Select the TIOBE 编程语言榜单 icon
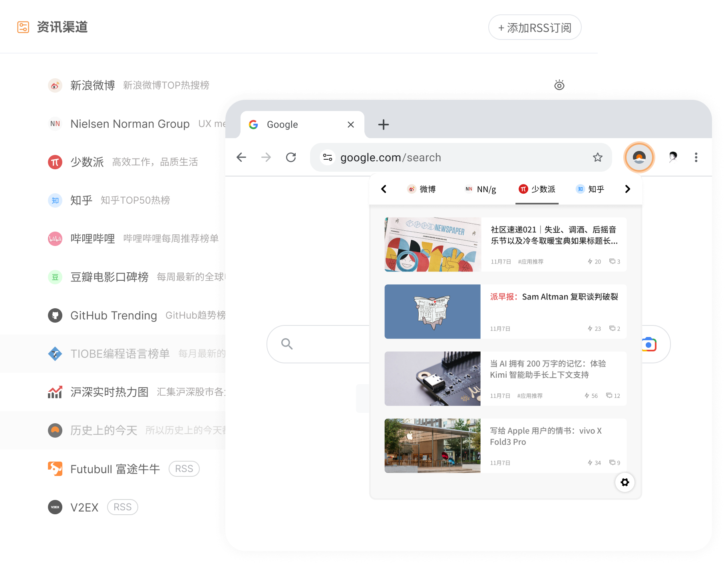This screenshot has width=728, height=567. (56, 353)
